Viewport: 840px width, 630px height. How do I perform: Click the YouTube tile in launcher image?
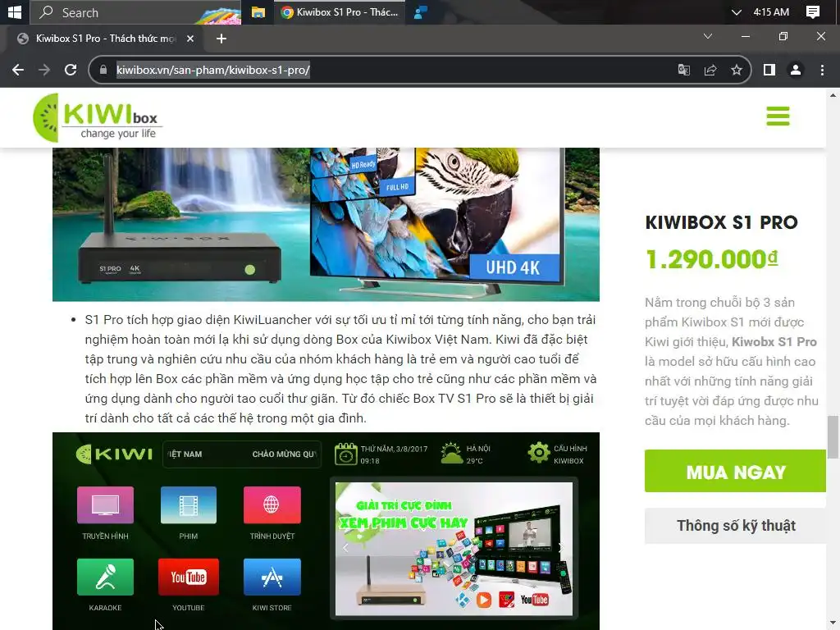[189, 577]
